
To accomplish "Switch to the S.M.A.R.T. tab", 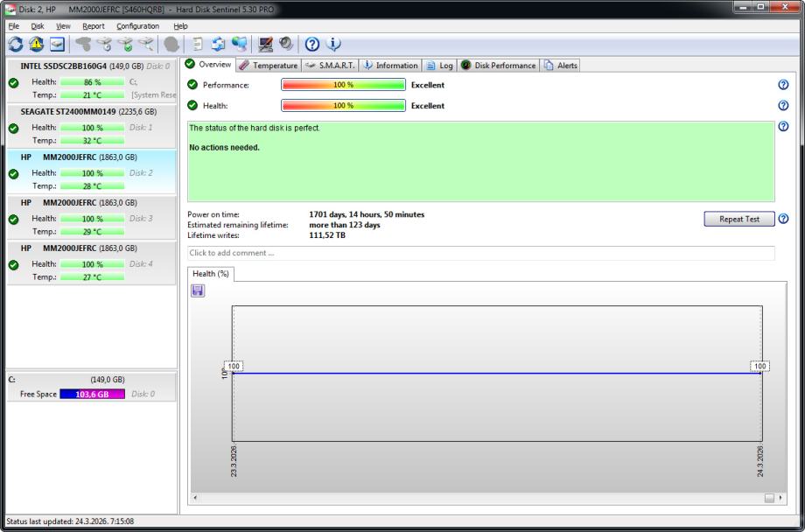I will 330,66.
